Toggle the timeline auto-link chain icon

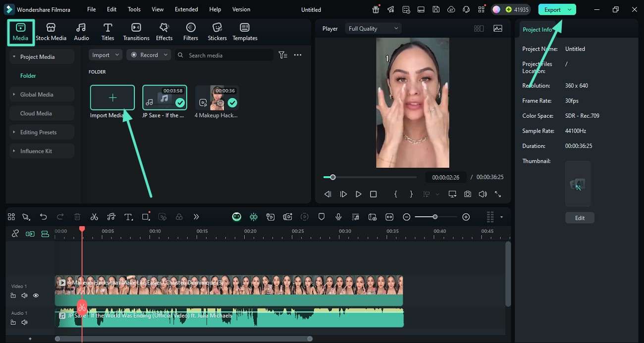click(x=15, y=234)
